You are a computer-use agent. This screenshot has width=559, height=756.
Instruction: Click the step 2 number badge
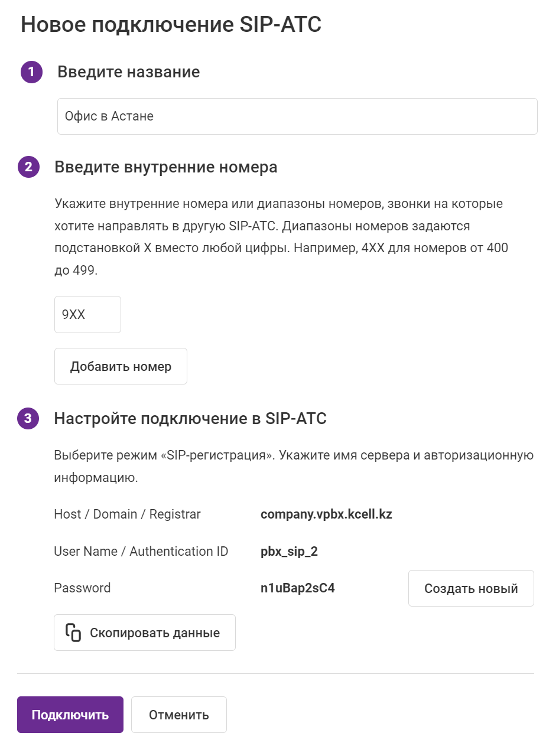[x=28, y=167]
